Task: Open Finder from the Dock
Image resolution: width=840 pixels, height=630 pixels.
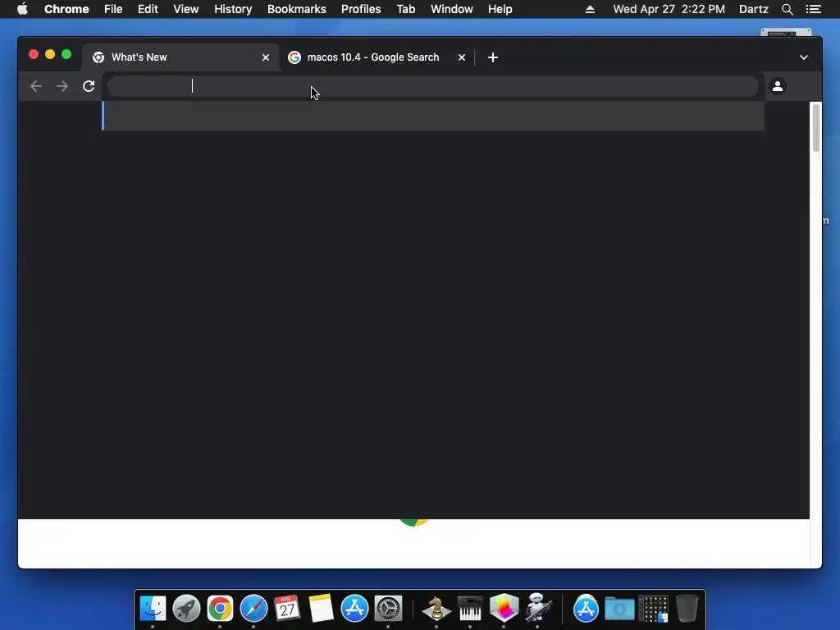Action: [153, 608]
